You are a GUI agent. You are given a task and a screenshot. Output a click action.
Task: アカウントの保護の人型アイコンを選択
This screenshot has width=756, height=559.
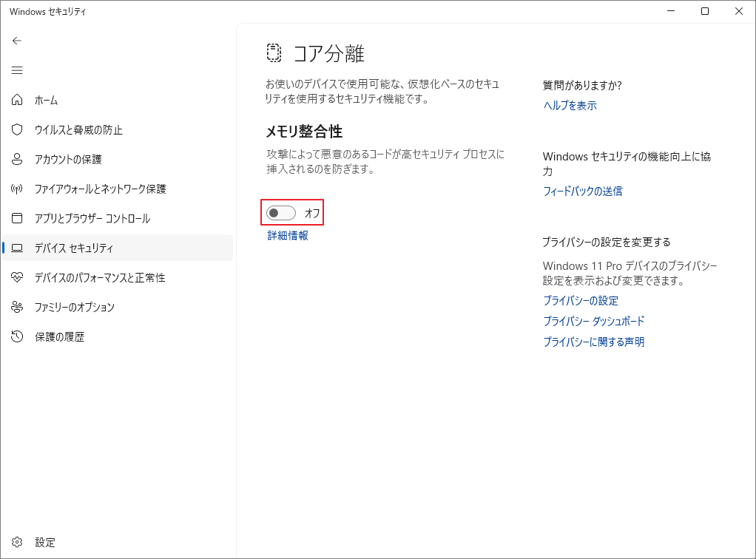click(17, 159)
